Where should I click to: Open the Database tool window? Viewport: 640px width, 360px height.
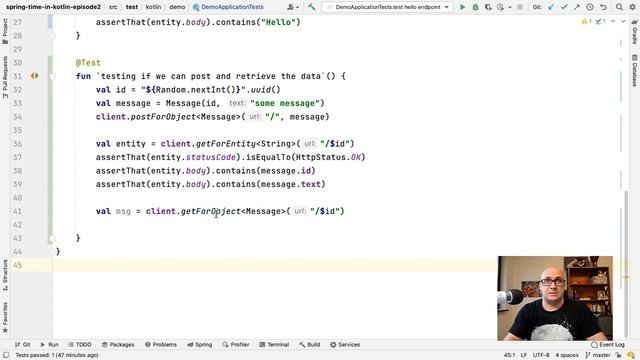(x=635, y=71)
